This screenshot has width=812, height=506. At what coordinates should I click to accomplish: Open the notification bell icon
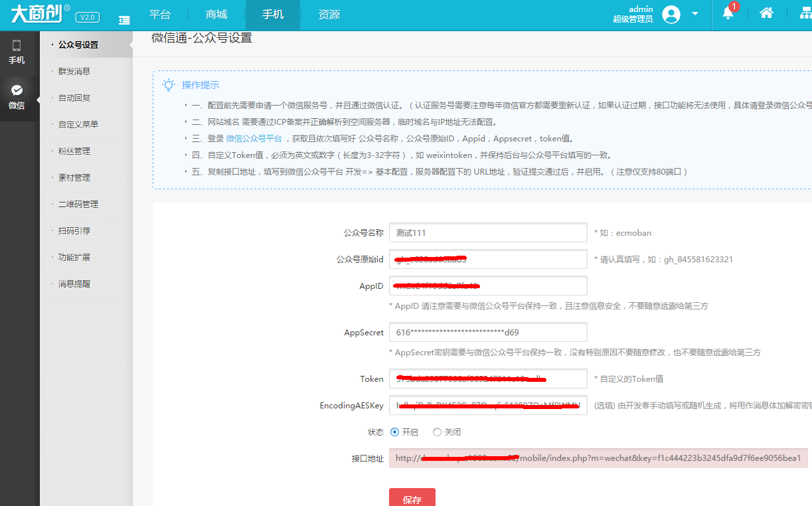728,13
